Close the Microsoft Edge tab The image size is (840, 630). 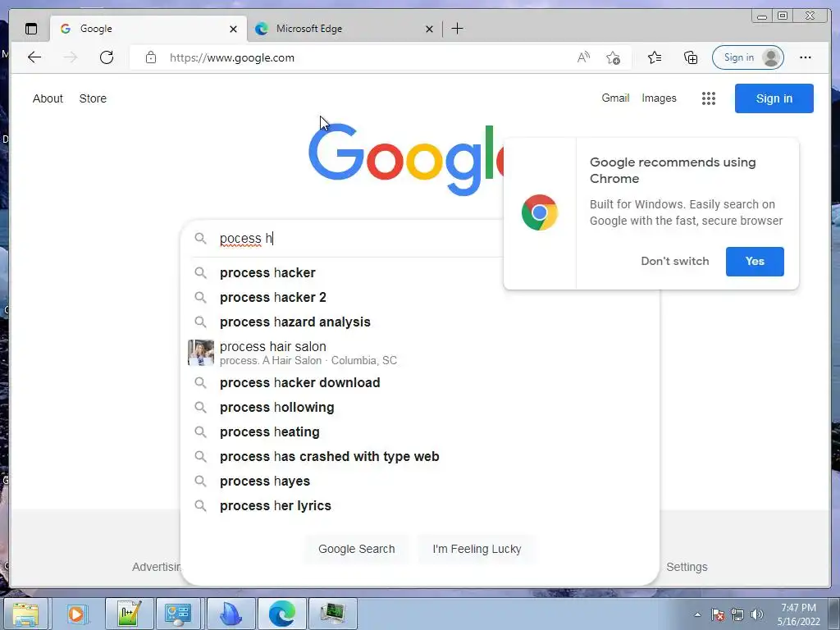(x=429, y=29)
